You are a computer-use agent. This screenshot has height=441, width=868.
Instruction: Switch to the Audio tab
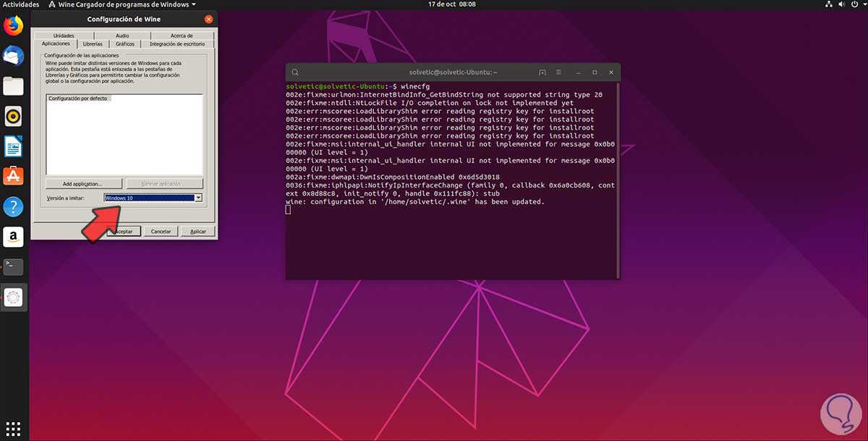[x=122, y=35]
